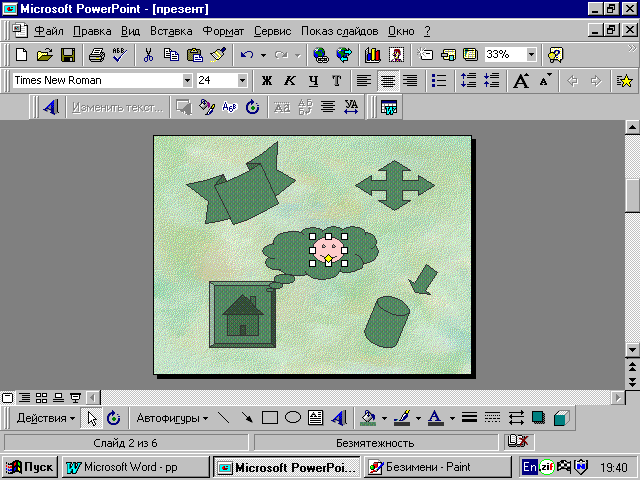Open Format WordArt with the paint-bucket brush icon
This screenshot has width=640, height=480.
(207, 107)
